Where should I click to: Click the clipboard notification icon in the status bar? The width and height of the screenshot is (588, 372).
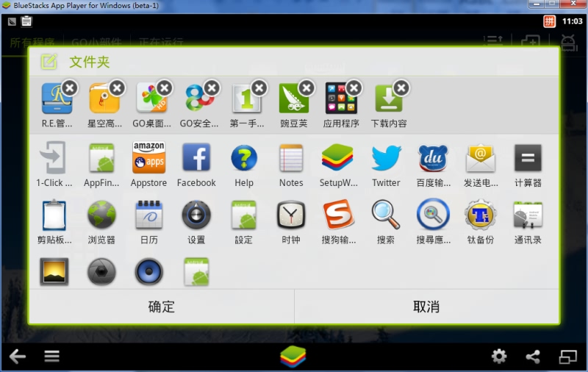26,21
